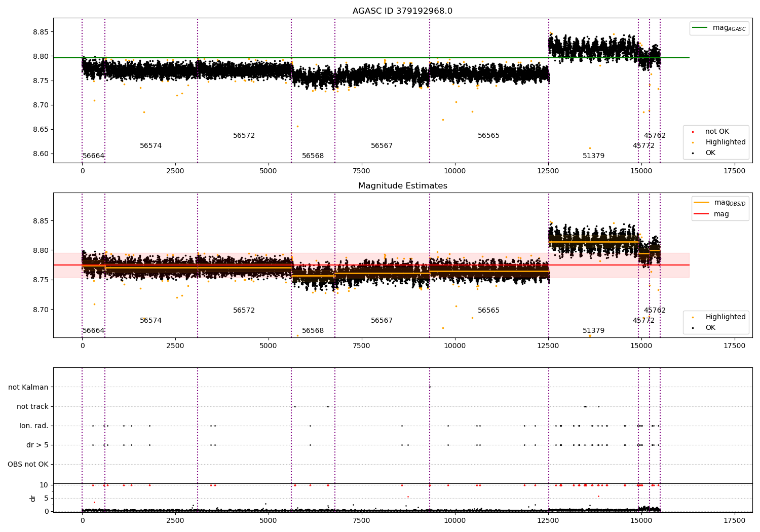
Task: Click the vertical 'dr' axis label
Action: [x=33, y=498]
